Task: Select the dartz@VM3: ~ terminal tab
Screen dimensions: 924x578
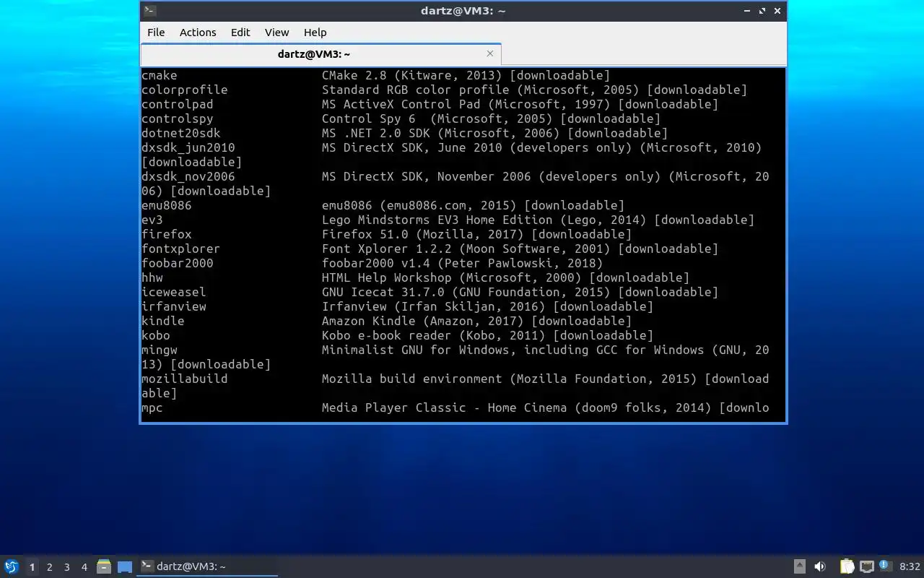Action: (321, 54)
